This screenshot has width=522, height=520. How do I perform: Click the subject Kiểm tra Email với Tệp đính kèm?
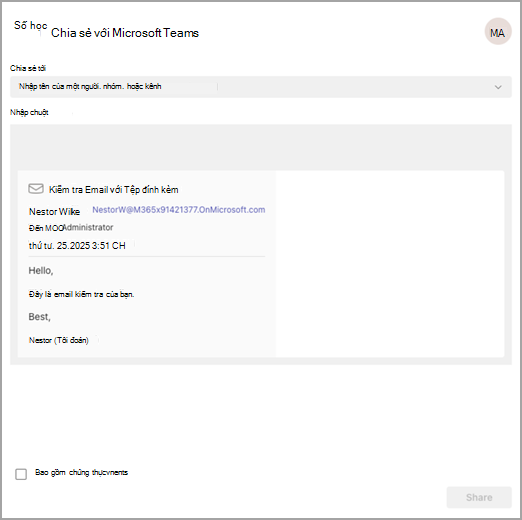(114, 190)
